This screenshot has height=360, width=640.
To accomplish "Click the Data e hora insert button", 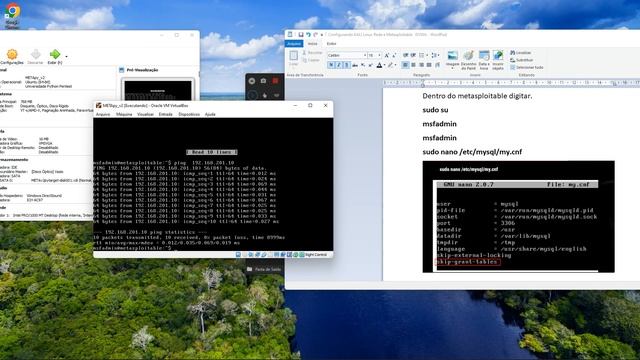I will coord(484,60).
